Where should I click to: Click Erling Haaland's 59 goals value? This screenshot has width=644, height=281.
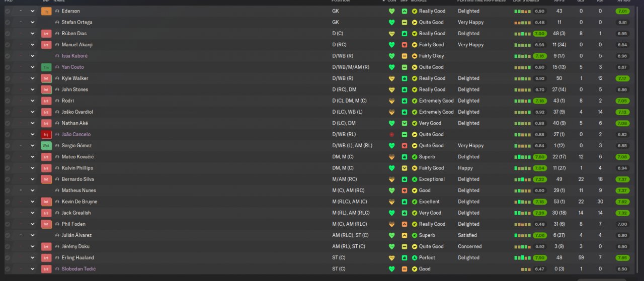581,258
